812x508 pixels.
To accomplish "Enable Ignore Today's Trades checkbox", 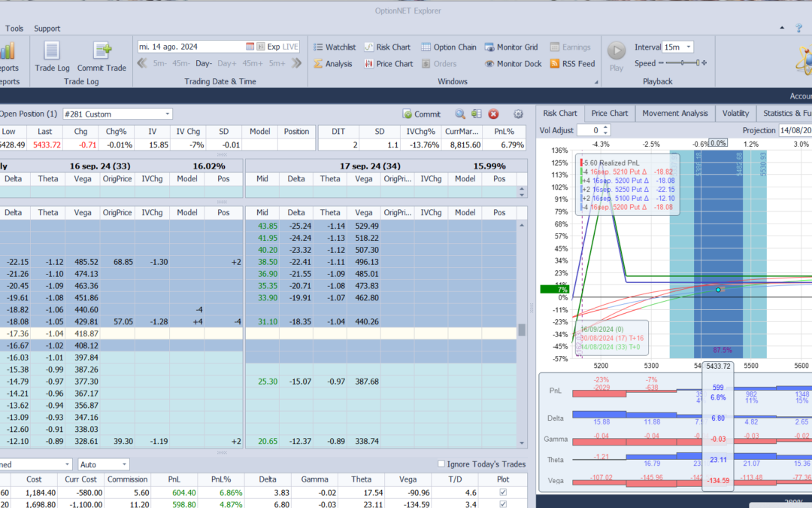I will (441, 464).
